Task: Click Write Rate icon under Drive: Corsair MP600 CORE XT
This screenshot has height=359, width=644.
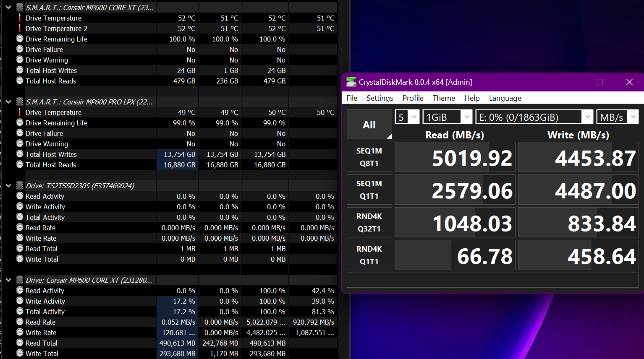Action: pos(20,332)
